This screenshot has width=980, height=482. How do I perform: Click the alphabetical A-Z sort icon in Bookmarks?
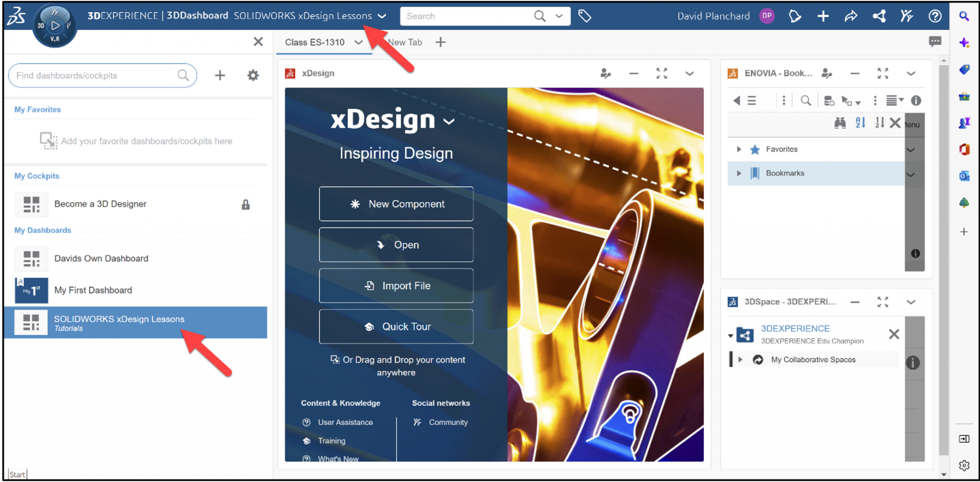pos(860,122)
